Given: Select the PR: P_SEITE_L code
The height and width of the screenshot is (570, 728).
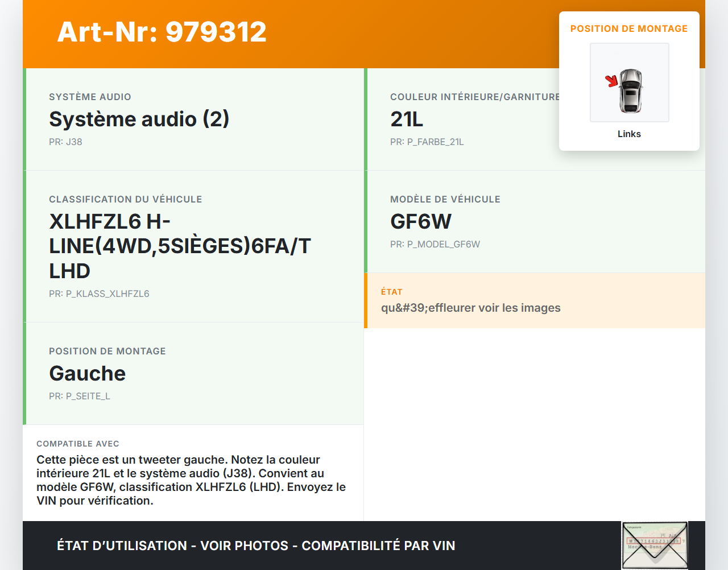Looking at the screenshot, I should pos(80,396).
